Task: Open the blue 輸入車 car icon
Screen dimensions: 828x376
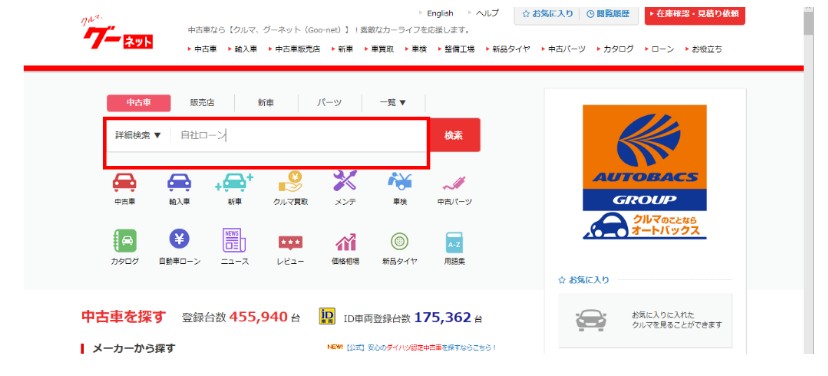Action: tap(179, 183)
